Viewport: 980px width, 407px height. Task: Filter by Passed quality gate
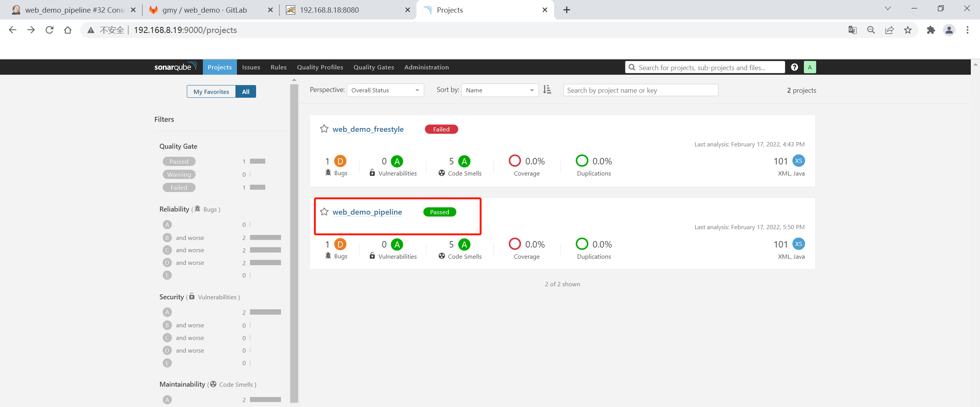[x=179, y=161]
